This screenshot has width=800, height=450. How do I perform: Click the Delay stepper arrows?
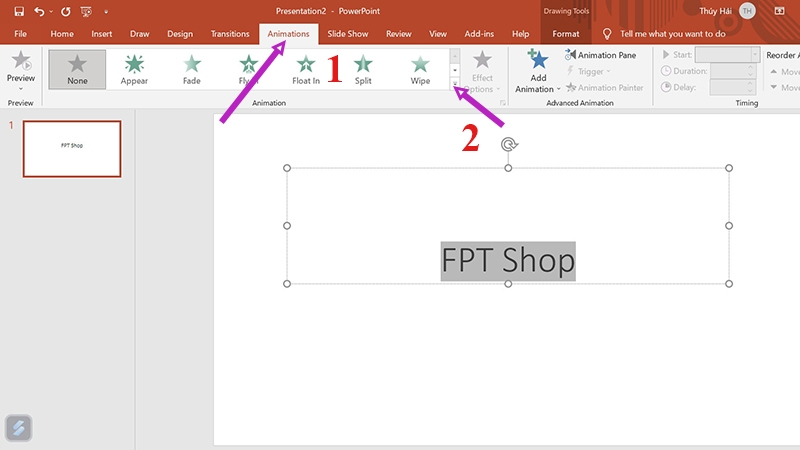click(751, 87)
